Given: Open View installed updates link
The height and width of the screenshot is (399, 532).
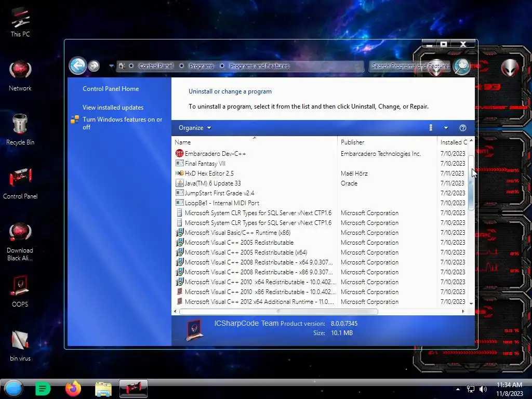Looking at the screenshot, I should [x=113, y=107].
